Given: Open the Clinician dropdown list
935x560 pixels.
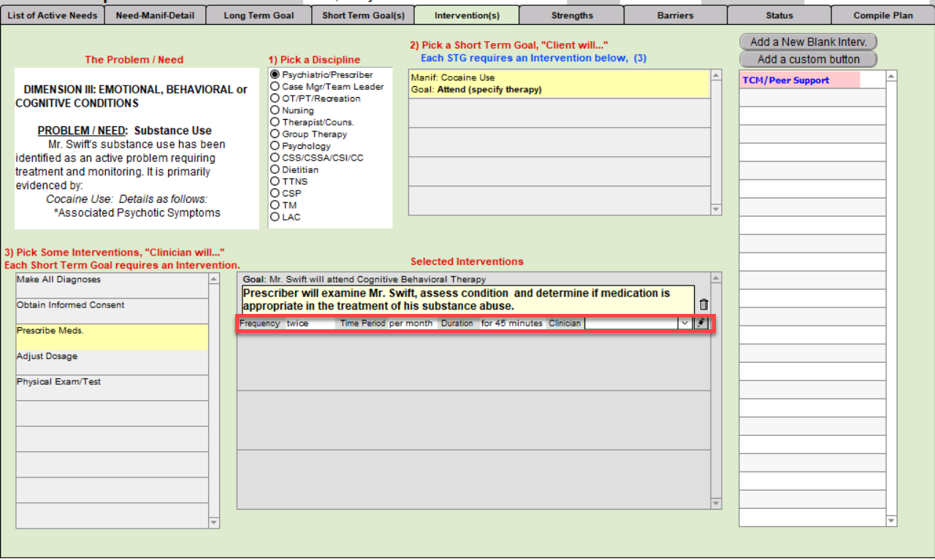Looking at the screenshot, I should [x=684, y=323].
